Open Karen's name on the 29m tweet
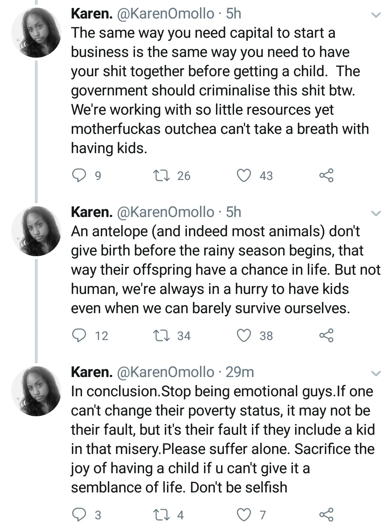 click(91, 372)
